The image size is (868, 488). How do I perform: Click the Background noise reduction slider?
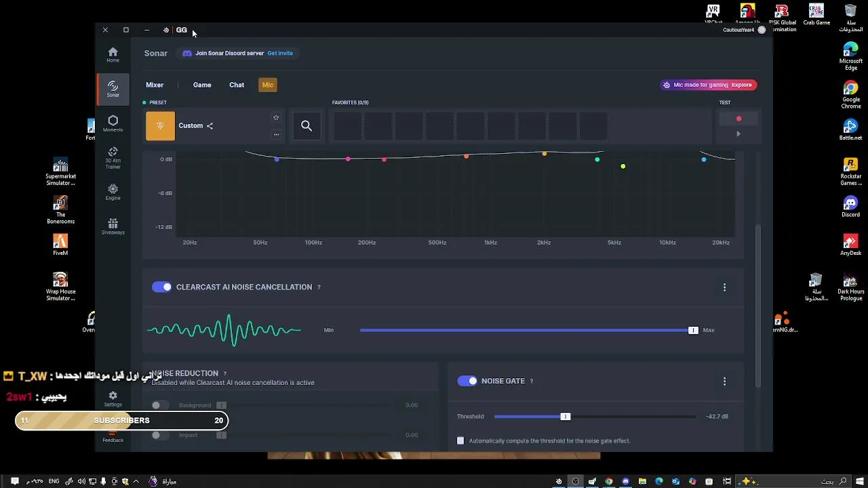click(304, 405)
